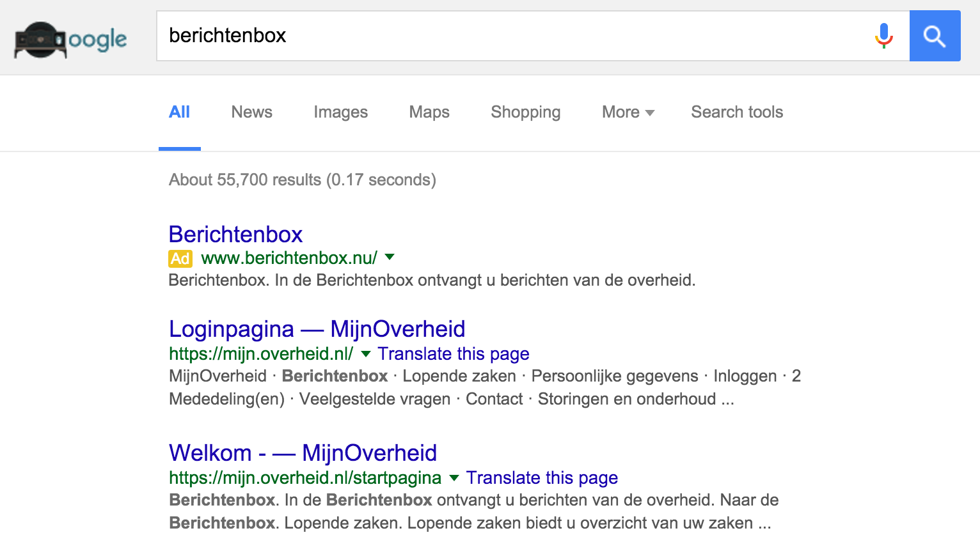Viewport: 980px width, 549px height.
Task: Open the Berichtenbox ad result
Action: click(235, 234)
